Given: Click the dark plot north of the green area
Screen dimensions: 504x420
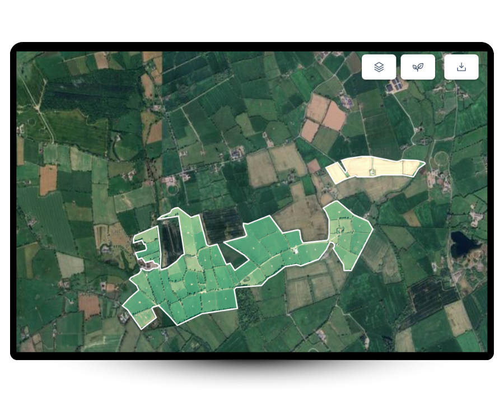Looking at the screenshot, I should [222, 223].
